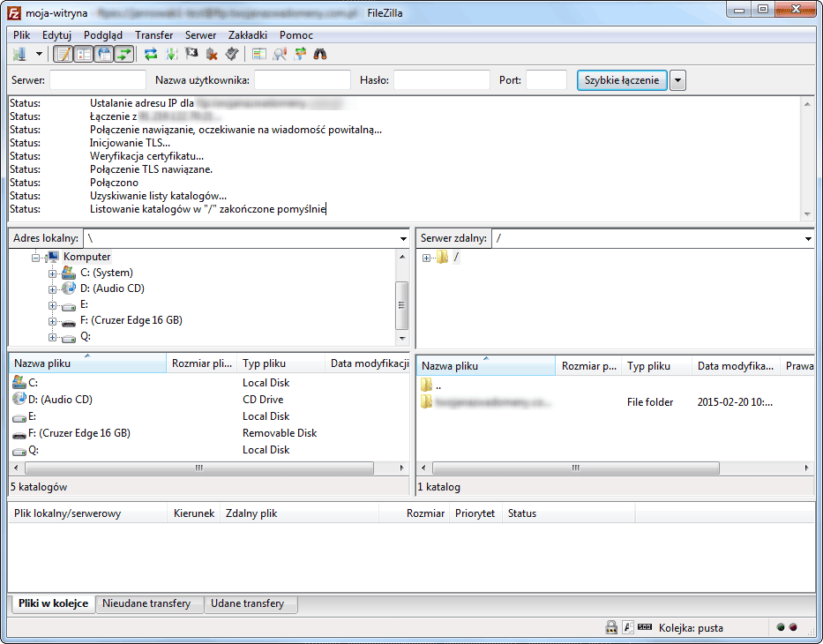
Task: Switch to the Nieudane transfery tab
Action: coord(146,603)
